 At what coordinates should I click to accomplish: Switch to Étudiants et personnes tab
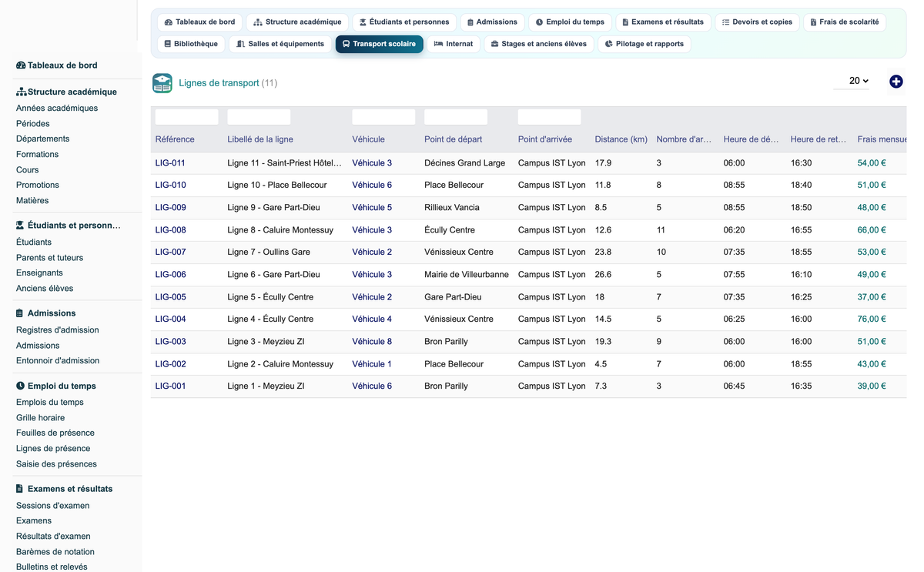(x=404, y=22)
